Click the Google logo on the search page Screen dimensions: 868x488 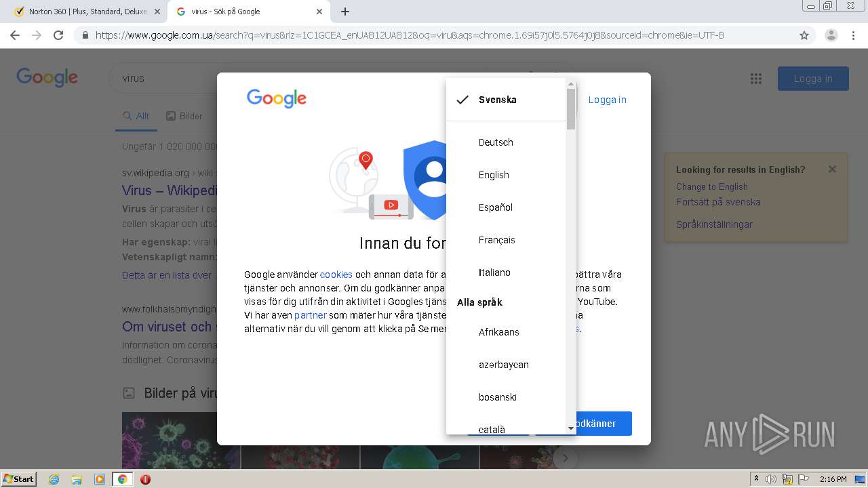(x=47, y=77)
